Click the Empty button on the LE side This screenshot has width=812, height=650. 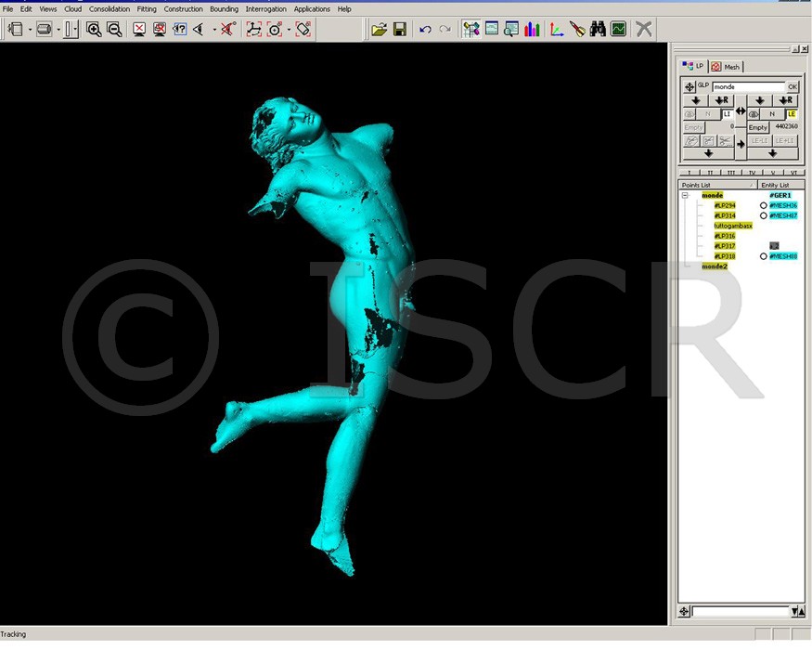click(757, 127)
